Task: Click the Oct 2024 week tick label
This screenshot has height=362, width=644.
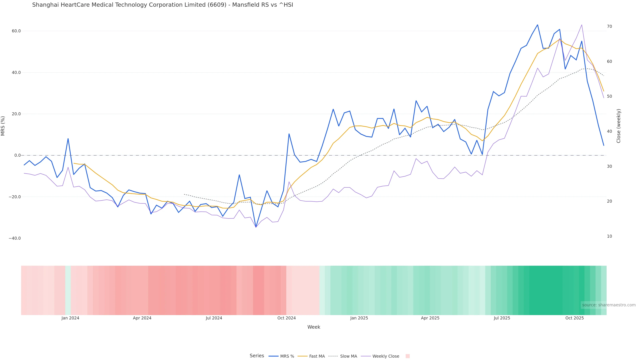Action: (286, 318)
